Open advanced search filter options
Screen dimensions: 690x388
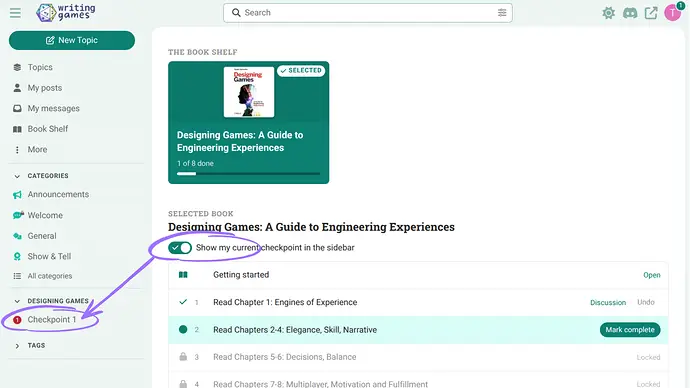[x=502, y=13]
